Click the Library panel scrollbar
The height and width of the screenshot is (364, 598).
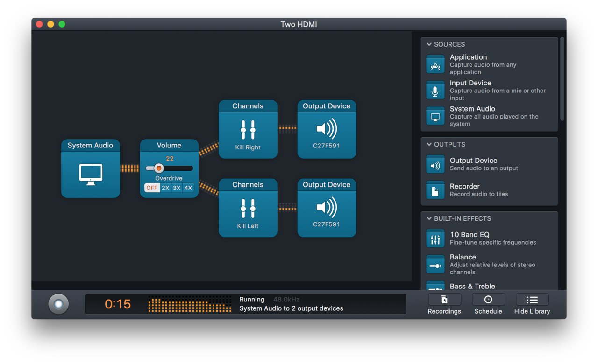pos(562,79)
